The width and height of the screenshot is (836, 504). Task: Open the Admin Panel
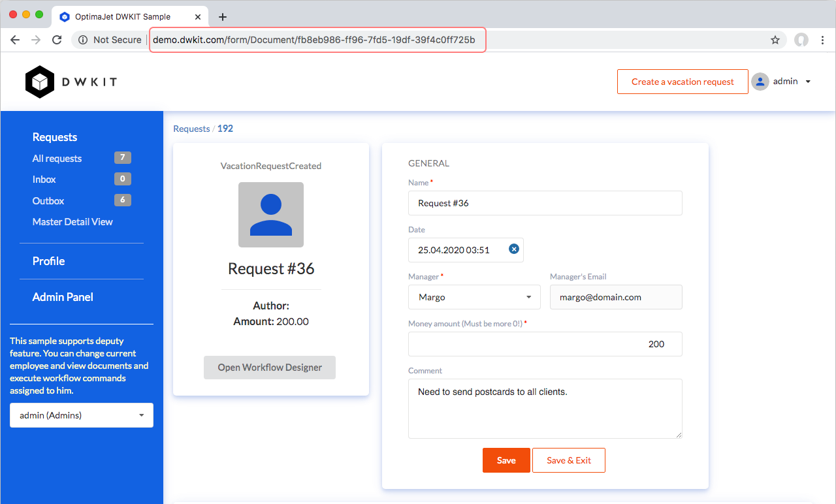(63, 296)
